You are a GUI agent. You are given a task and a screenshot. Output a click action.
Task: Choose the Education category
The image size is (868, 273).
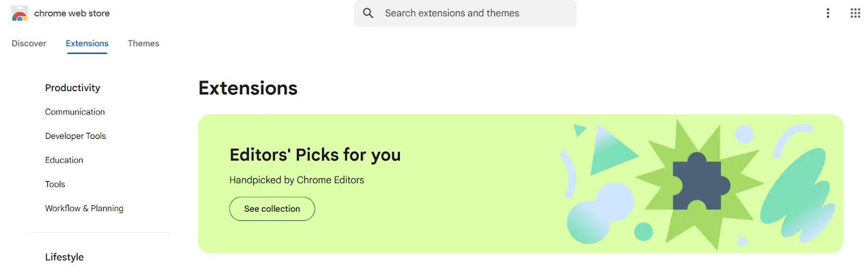(64, 160)
